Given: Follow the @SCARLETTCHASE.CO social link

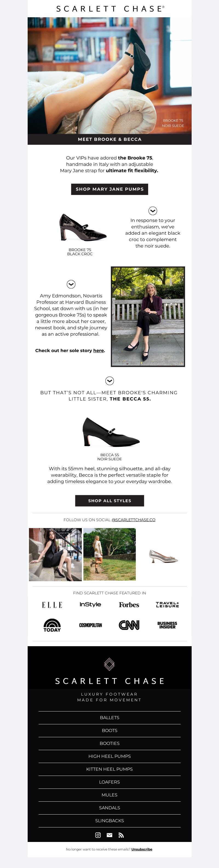Looking at the screenshot, I should (x=134, y=520).
